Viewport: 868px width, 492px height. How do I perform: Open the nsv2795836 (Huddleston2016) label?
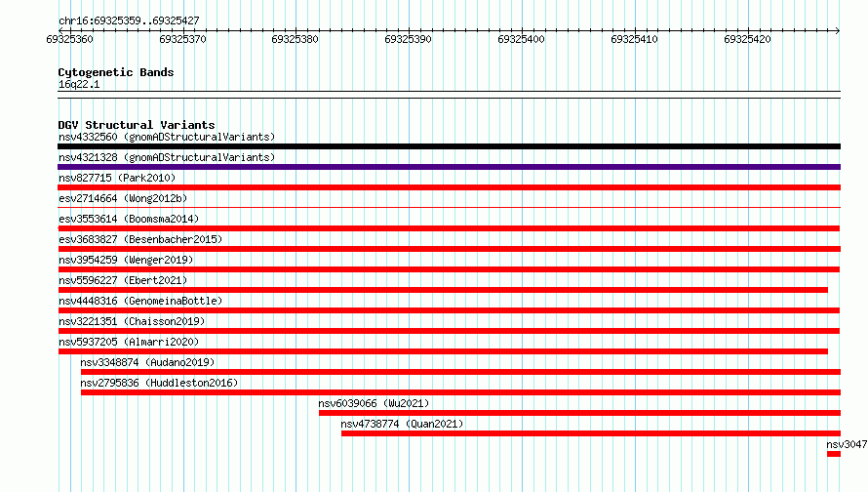click(159, 383)
